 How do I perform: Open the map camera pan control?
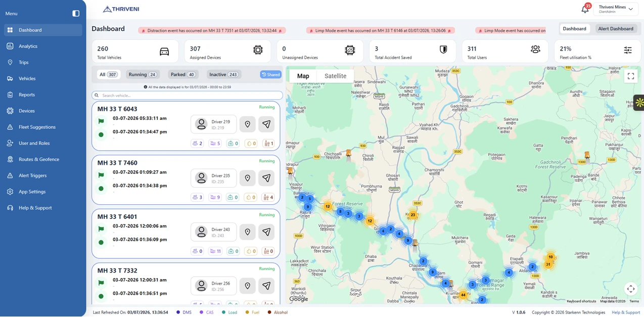(x=631, y=289)
